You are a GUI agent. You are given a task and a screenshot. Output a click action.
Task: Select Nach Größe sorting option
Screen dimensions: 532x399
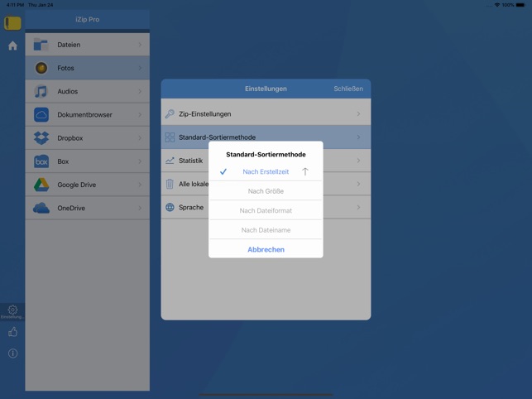266,191
